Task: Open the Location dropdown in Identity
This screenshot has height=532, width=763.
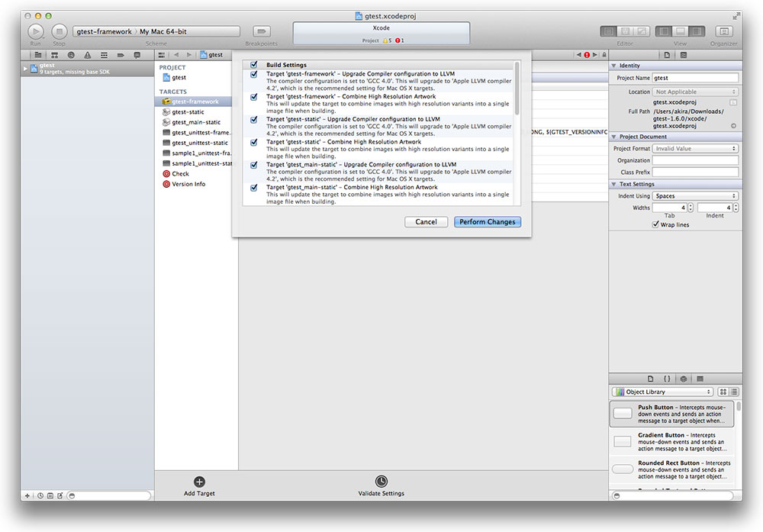Action: (x=695, y=92)
